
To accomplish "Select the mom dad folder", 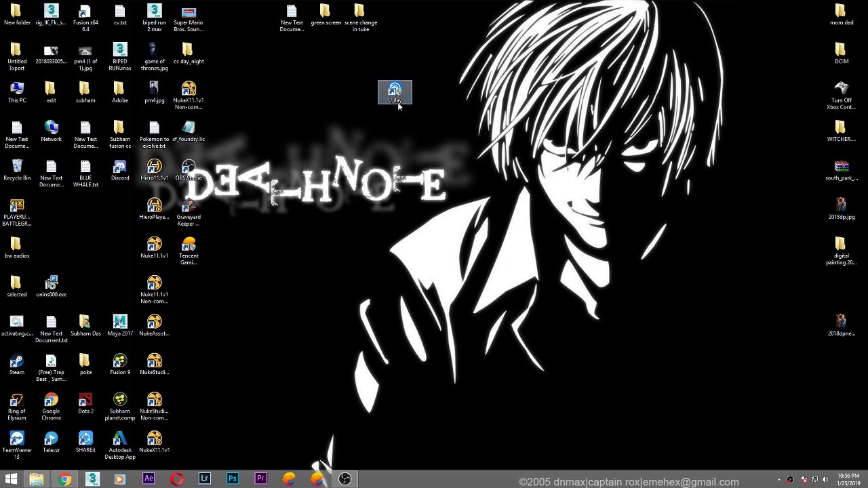I will [x=841, y=15].
